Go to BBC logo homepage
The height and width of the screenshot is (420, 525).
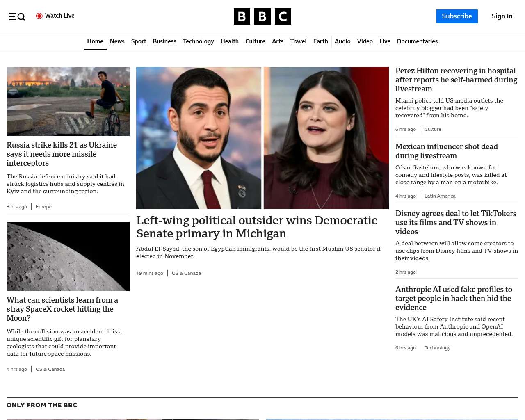click(x=262, y=16)
